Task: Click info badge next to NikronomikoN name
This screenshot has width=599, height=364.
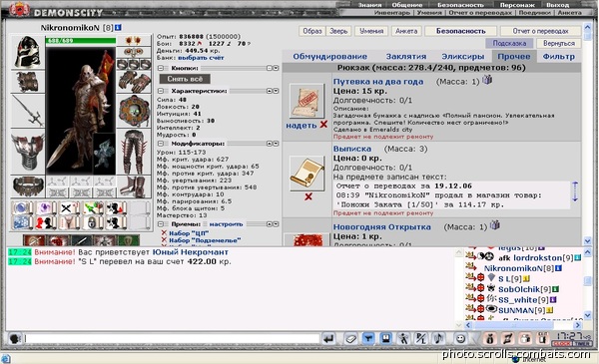Action: [118, 28]
